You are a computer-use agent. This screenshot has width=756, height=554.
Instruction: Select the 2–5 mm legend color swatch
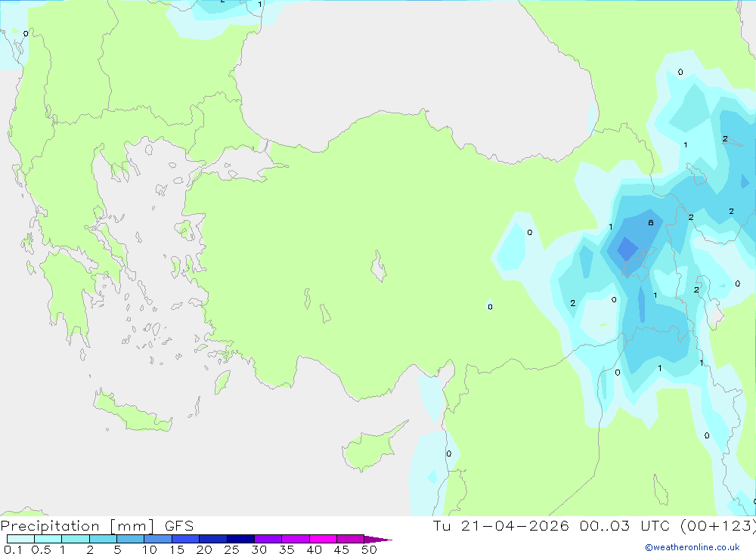[x=103, y=539]
